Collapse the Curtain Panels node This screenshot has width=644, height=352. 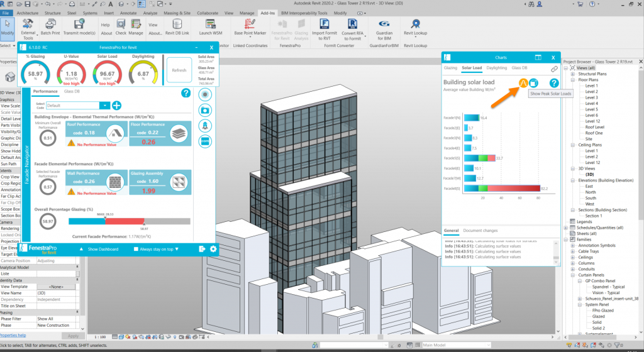[x=572, y=275]
